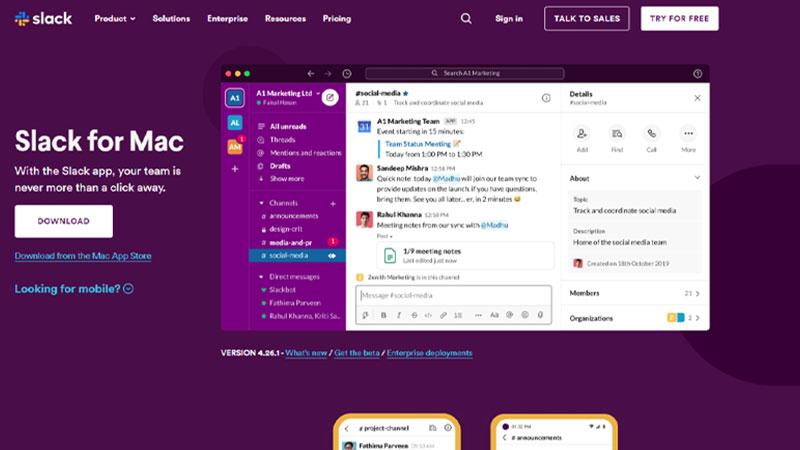Collapse the Direct messages section
Viewport: 800px width, 450px height.
261,277
